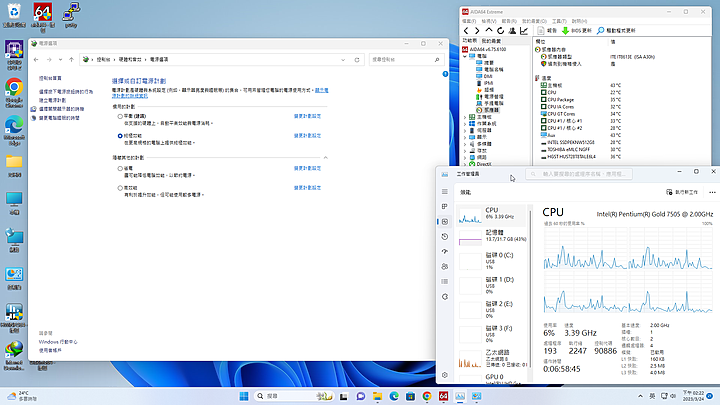Open the AIDA64 Favorites (O) menu
Viewport: 720px width, 405px height.
click(534, 21)
